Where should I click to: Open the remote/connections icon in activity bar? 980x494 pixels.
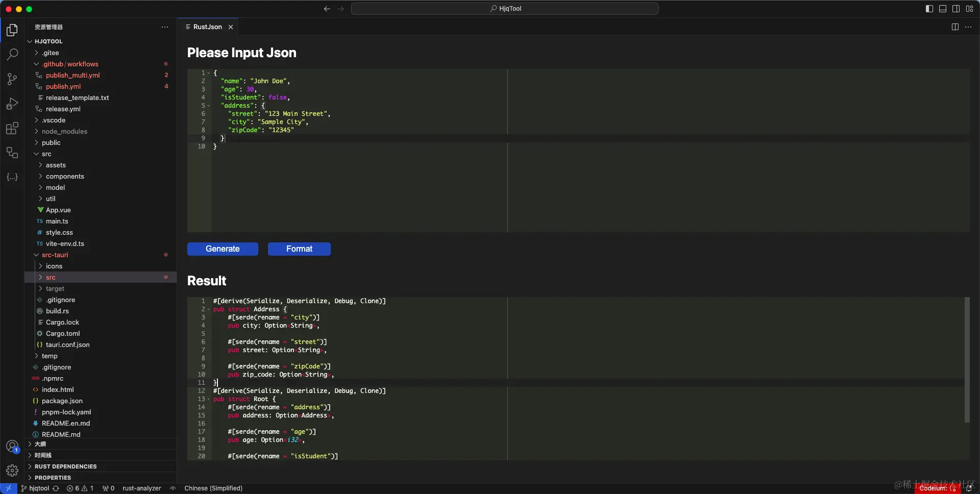tap(12, 153)
